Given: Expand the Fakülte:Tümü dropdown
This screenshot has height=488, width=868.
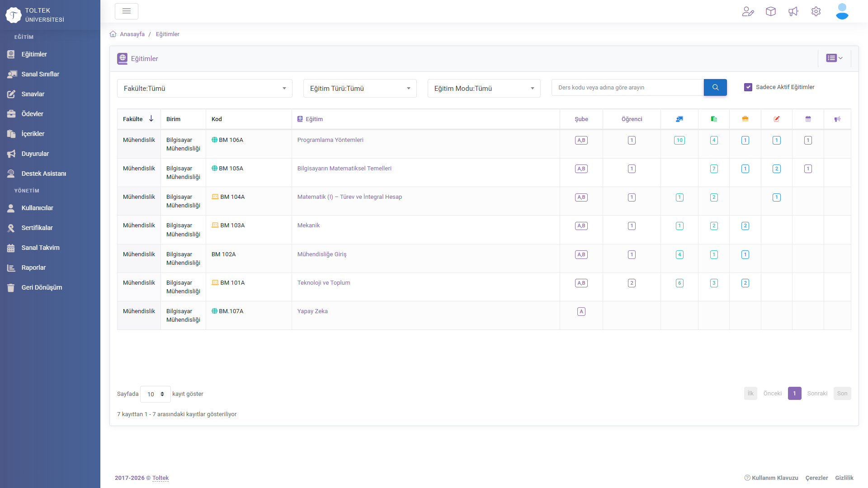Looking at the screenshot, I should coord(205,89).
